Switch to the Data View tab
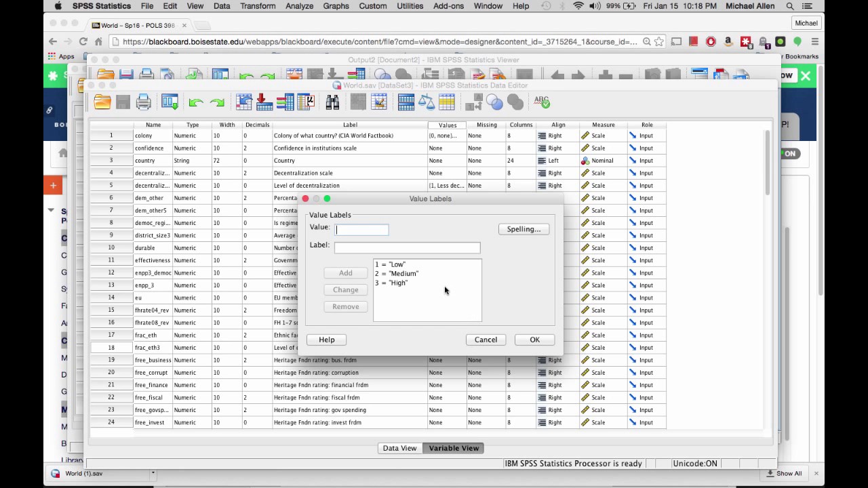This screenshot has width=868, height=488. point(399,448)
